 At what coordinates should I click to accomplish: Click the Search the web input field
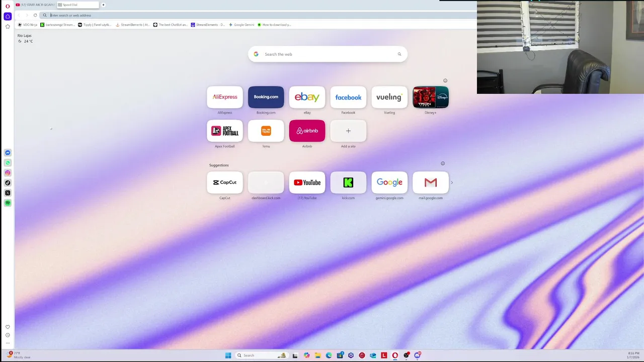(x=328, y=54)
